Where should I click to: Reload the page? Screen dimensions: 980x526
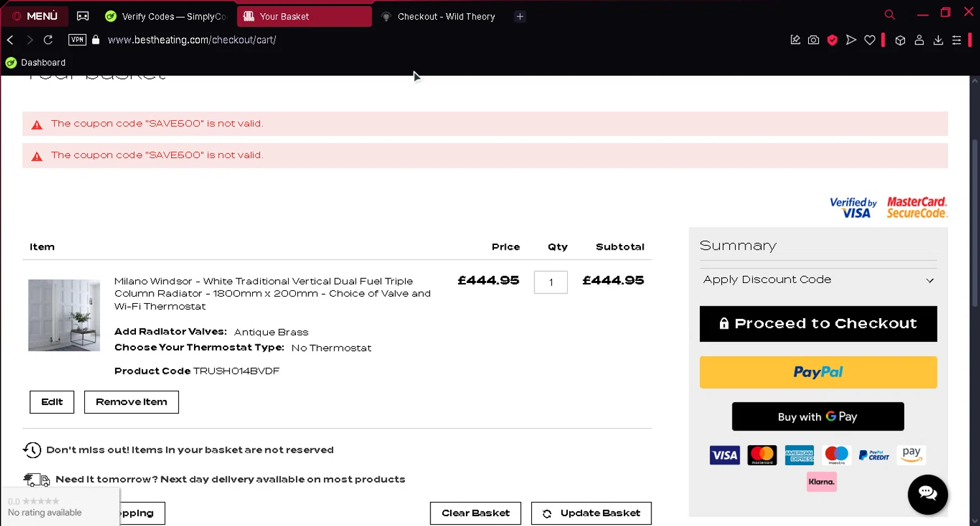pos(48,40)
